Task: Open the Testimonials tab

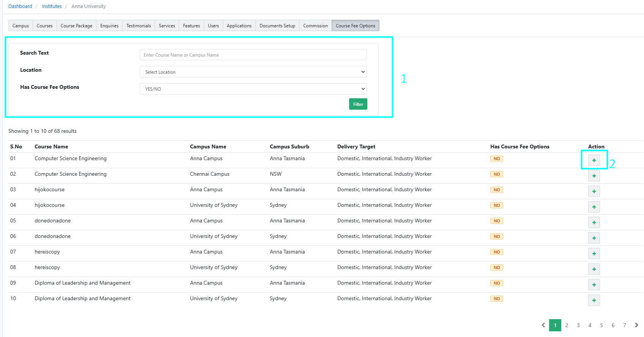Action: click(139, 26)
